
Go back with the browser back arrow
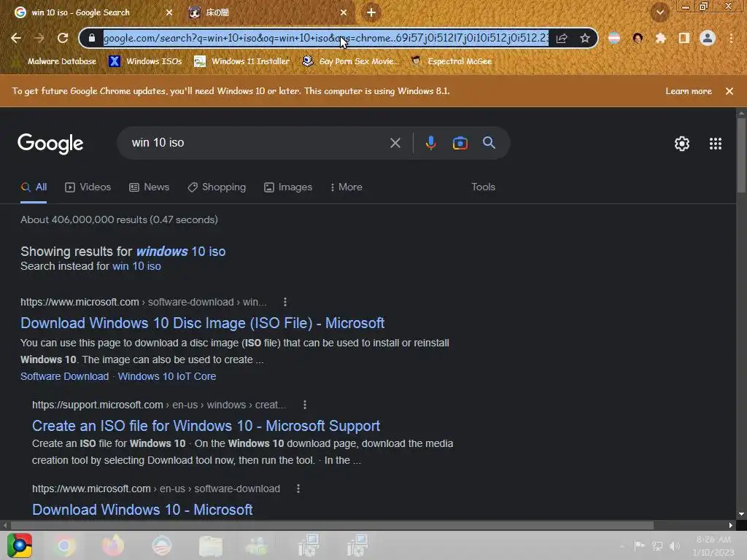16,38
